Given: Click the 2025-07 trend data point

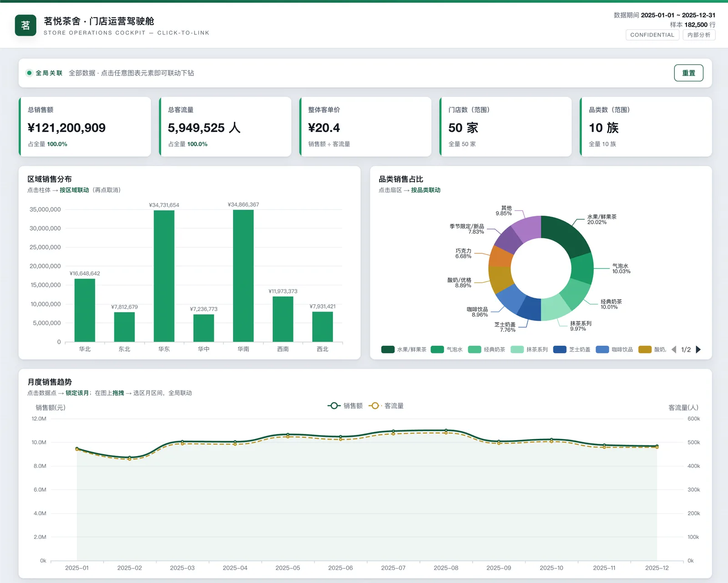Looking at the screenshot, I should (393, 431).
